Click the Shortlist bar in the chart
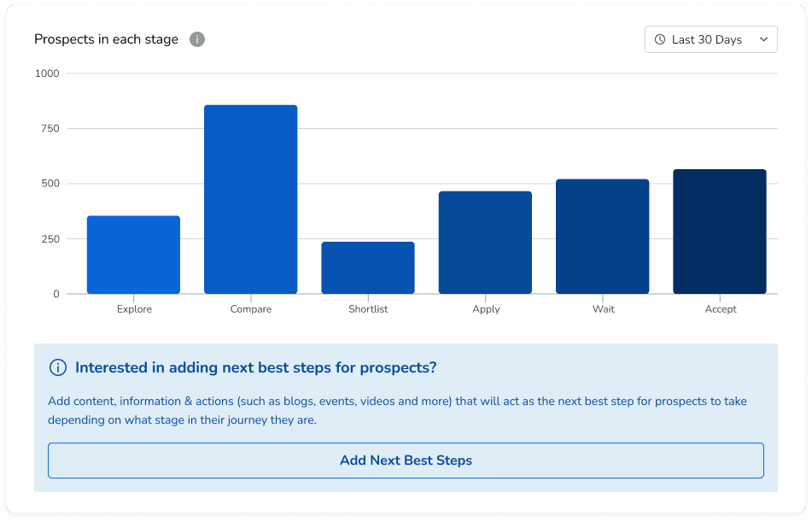The height and width of the screenshot is (522, 812). point(368,267)
